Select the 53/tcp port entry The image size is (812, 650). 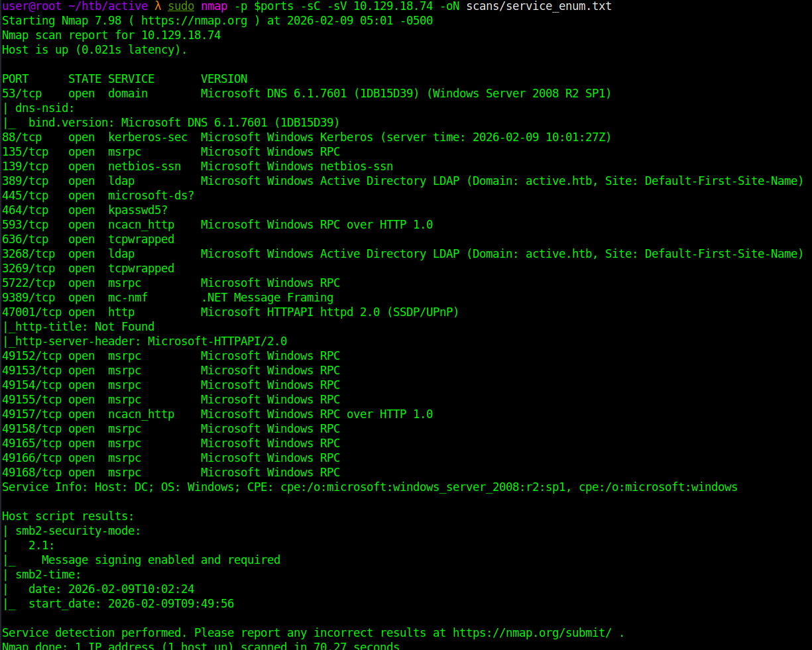pos(22,93)
